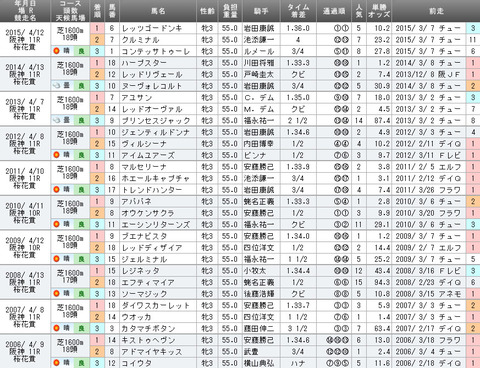Click the 芝1600m 17頭 course cell for 2008
Viewport: 480px width, 368px height.
pyautogui.click(x=70, y=276)
